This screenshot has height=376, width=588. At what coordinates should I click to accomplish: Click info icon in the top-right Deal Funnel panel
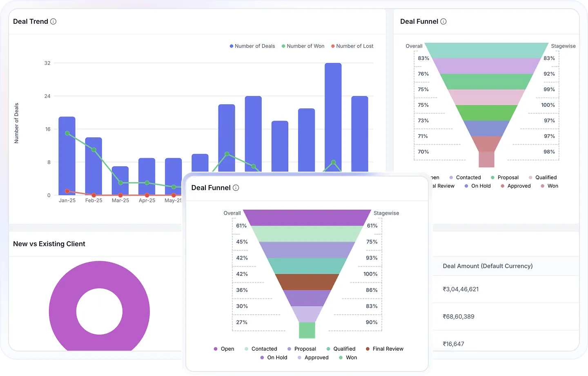[443, 22]
